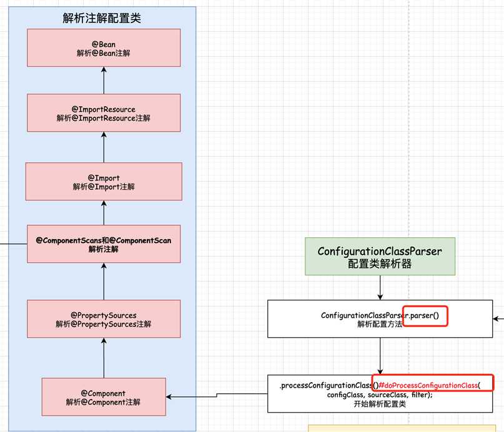Click the 解析@Import注解 label text

pyautogui.click(x=104, y=187)
